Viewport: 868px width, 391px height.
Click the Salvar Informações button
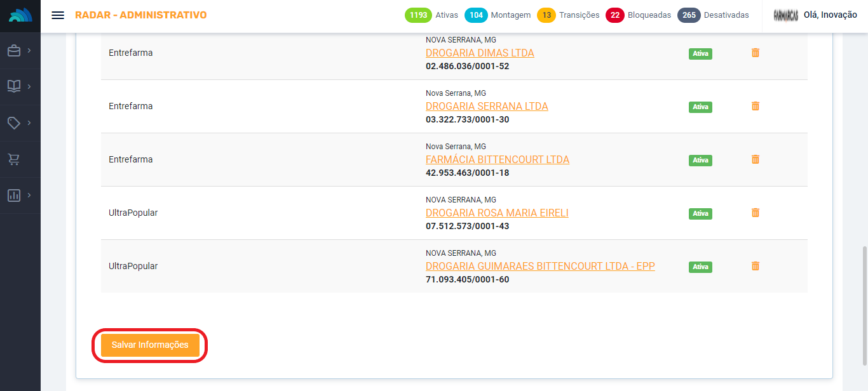click(x=150, y=345)
